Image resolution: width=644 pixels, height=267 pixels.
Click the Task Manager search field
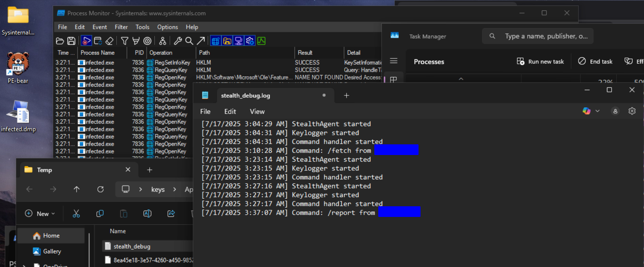(537, 36)
